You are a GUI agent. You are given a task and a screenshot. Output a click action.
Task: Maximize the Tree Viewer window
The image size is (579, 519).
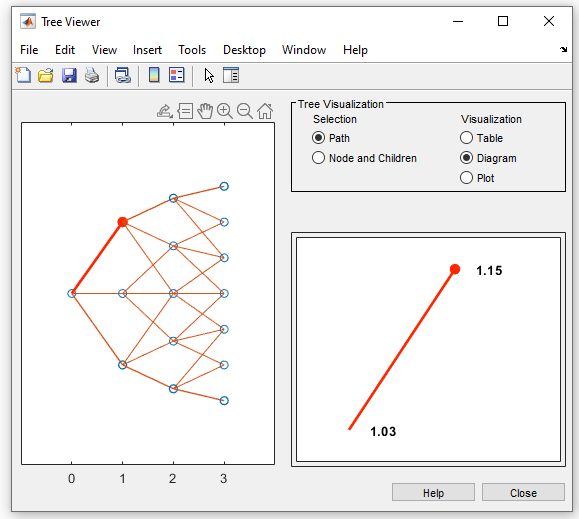tap(503, 21)
